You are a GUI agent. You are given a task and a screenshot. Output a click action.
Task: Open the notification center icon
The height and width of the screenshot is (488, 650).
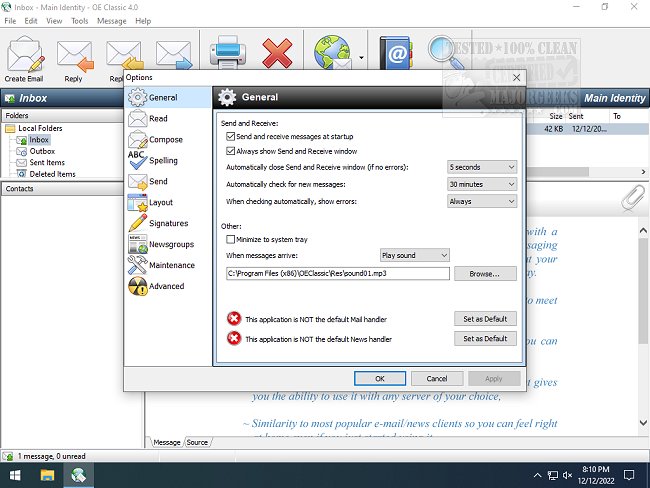629,475
